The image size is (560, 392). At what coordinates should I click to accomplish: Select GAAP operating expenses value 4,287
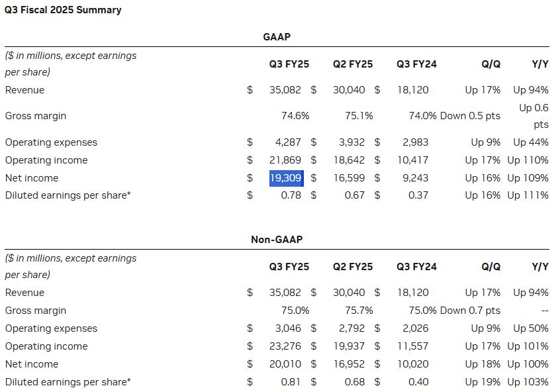tap(290, 142)
